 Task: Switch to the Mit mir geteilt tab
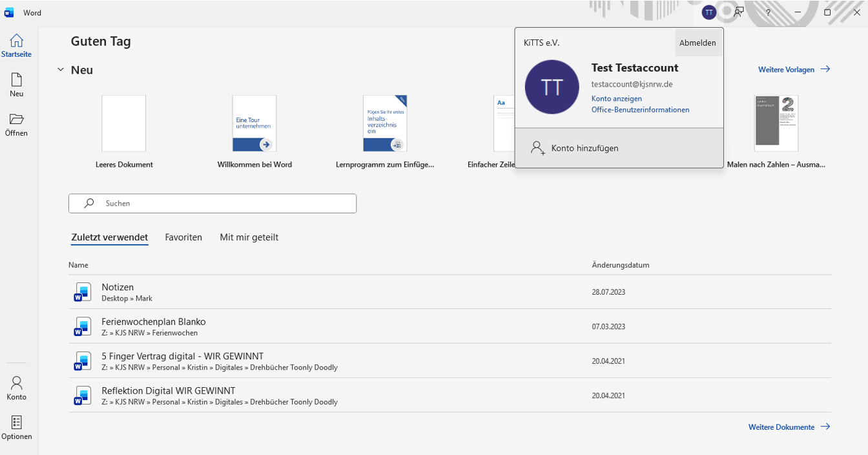[x=249, y=237]
